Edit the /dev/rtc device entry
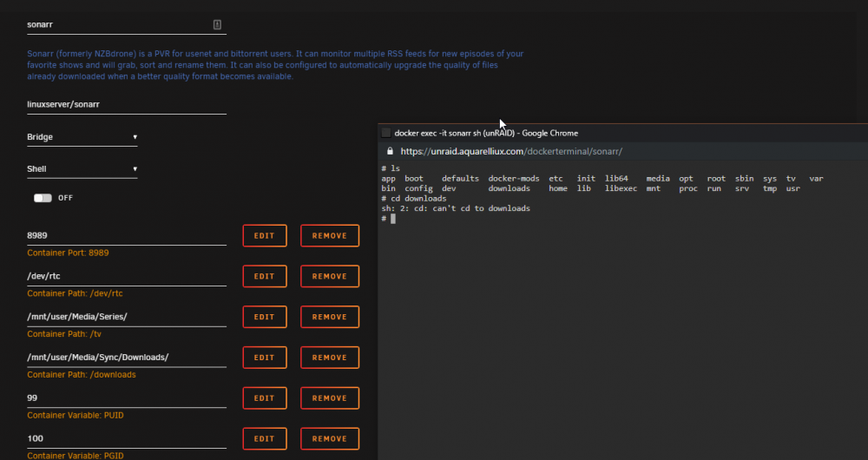868x460 pixels. click(265, 276)
